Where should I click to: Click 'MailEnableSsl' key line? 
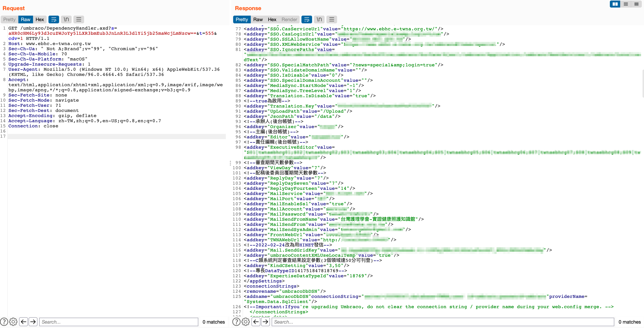298,204
